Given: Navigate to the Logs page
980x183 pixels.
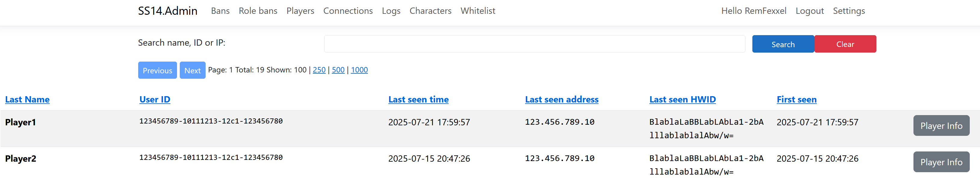Looking at the screenshot, I should point(391,11).
